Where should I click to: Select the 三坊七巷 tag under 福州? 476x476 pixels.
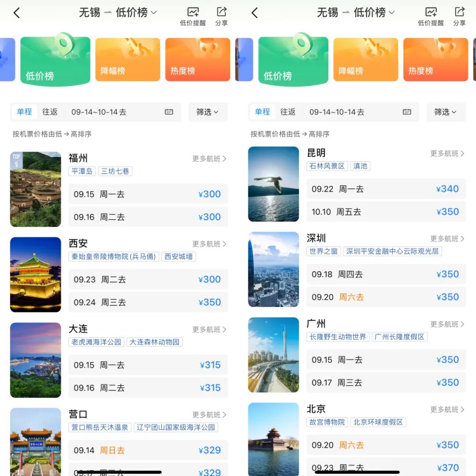pyautogui.click(x=115, y=172)
